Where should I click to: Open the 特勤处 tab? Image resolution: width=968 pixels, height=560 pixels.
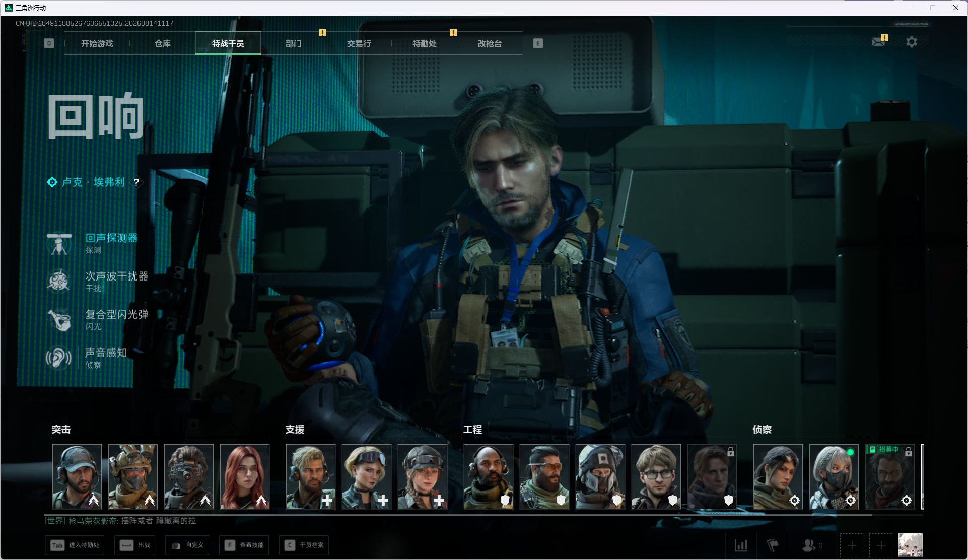[425, 43]
